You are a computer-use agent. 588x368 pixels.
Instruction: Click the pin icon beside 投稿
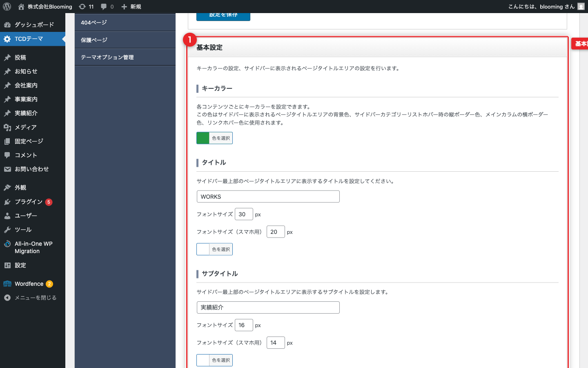(x=7, y=58)
